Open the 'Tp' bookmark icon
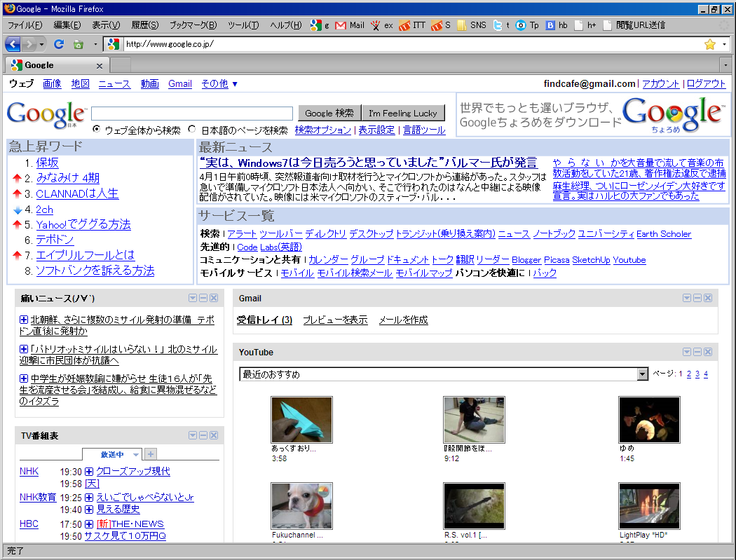Screen dimensions: 736x560 click(x=526, y=25)
